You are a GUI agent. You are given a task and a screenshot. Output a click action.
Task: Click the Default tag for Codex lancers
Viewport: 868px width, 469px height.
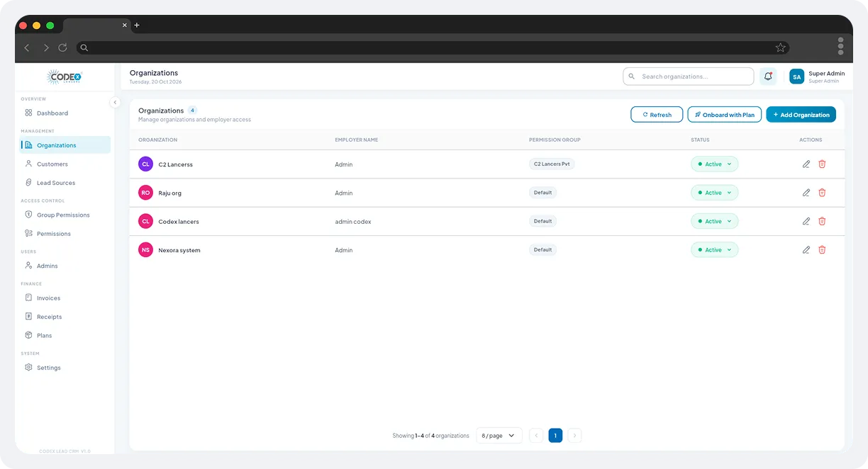(x=543, y=221)
